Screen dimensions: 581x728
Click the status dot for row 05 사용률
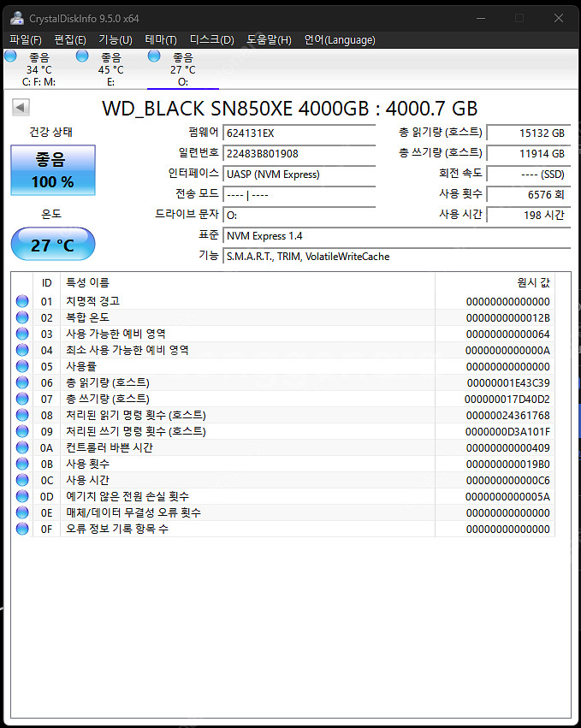pos(22,366)
